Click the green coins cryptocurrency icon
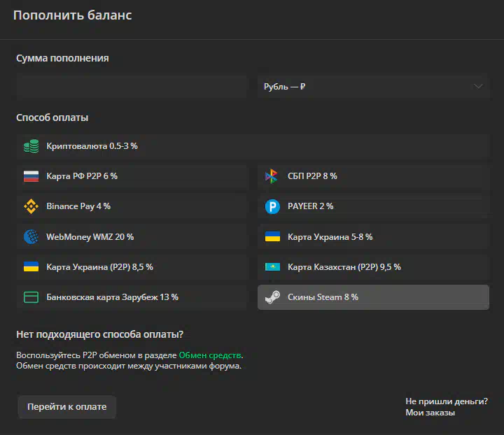 tap(31, 146)
